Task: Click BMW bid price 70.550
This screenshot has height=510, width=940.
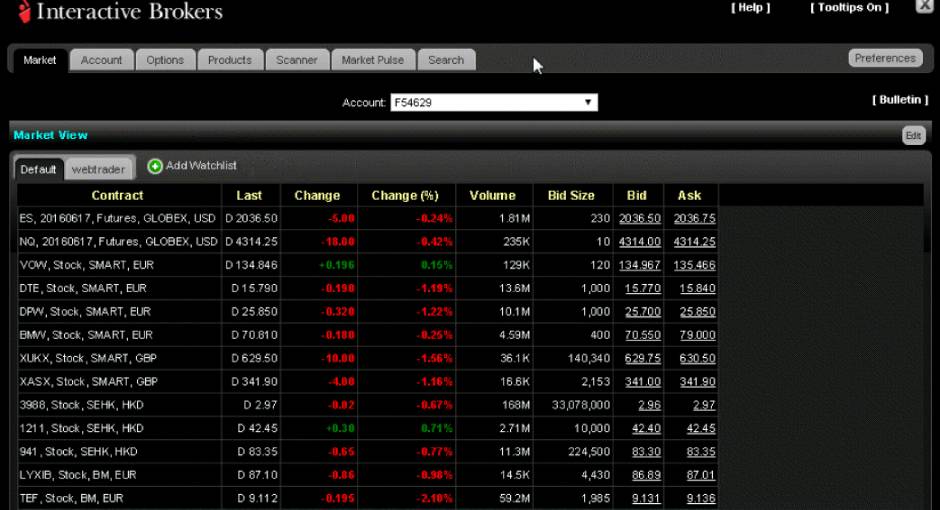Action: (x=643, y=336)
